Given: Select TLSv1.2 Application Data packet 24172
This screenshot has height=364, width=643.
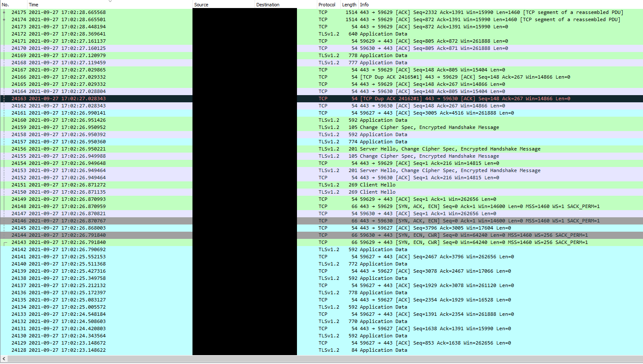Looking at the screenshot, I should point(169,33).
